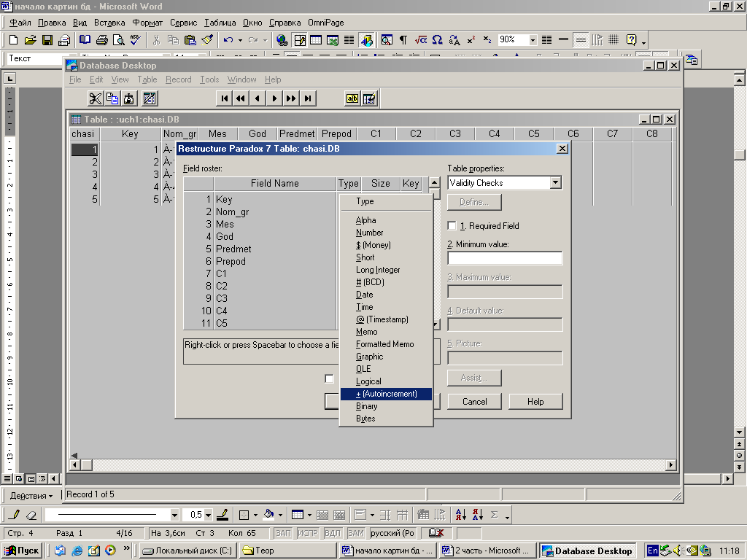Viewport: 747px width, 560px height.
Task: Click field roster scroll-up arrow
Action: pyautogui.click(x=434, y=183)
